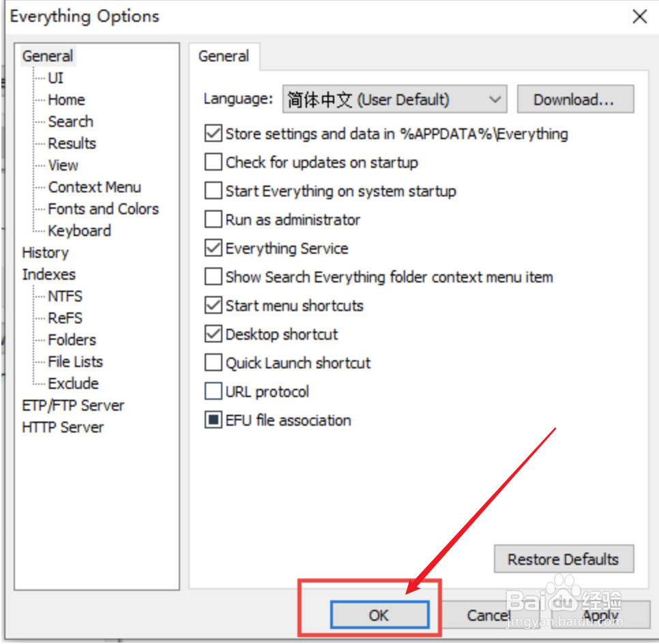
Task: Open the View settings page
Action: [x=63, y=166]
